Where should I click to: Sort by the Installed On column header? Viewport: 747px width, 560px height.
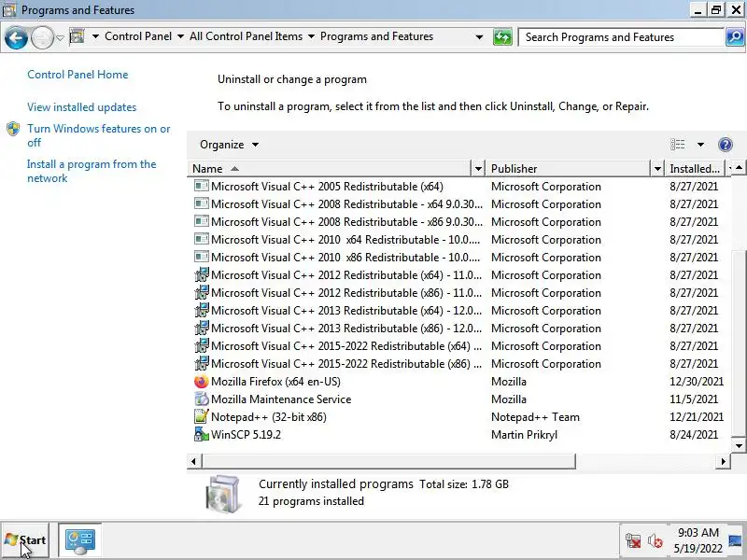(x=695, y=169)
